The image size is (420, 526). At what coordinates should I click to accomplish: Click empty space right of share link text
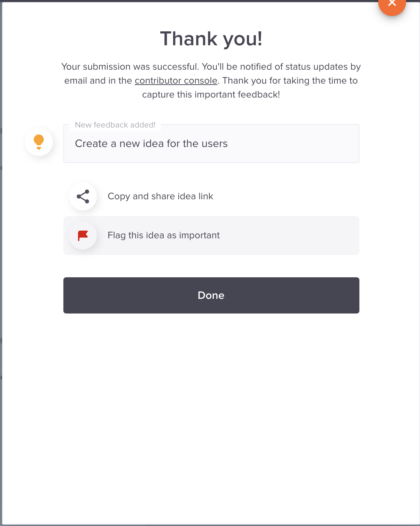(286, 196)
